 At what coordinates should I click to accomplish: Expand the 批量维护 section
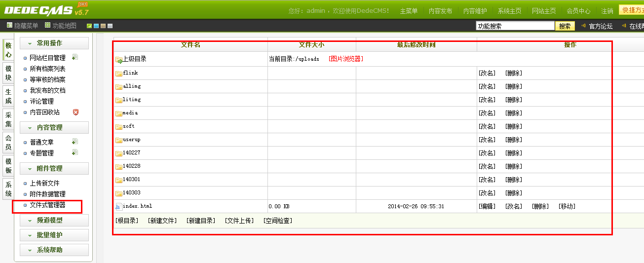[54, 235]
